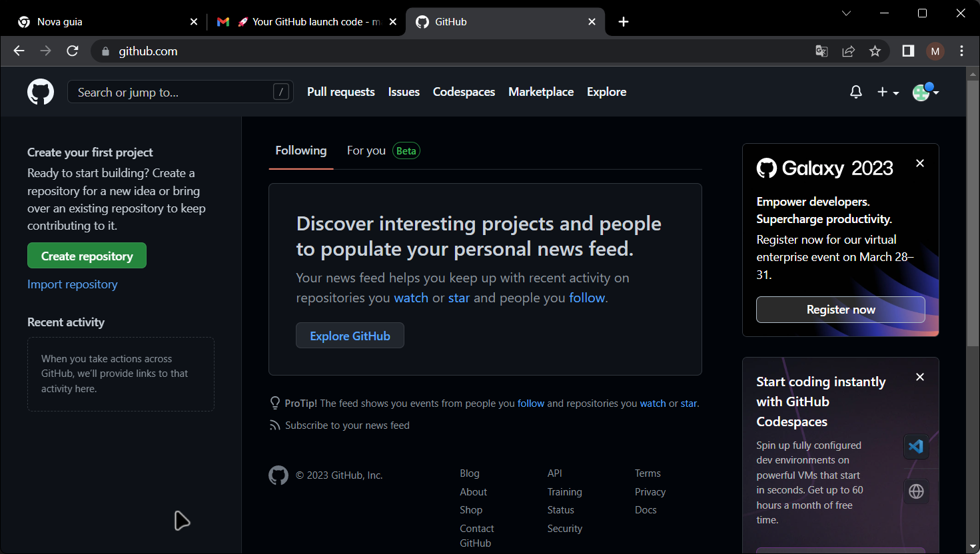The height and width of the screenshot is (554, 980).
Task: Open Issues in header
Action: 404,92
